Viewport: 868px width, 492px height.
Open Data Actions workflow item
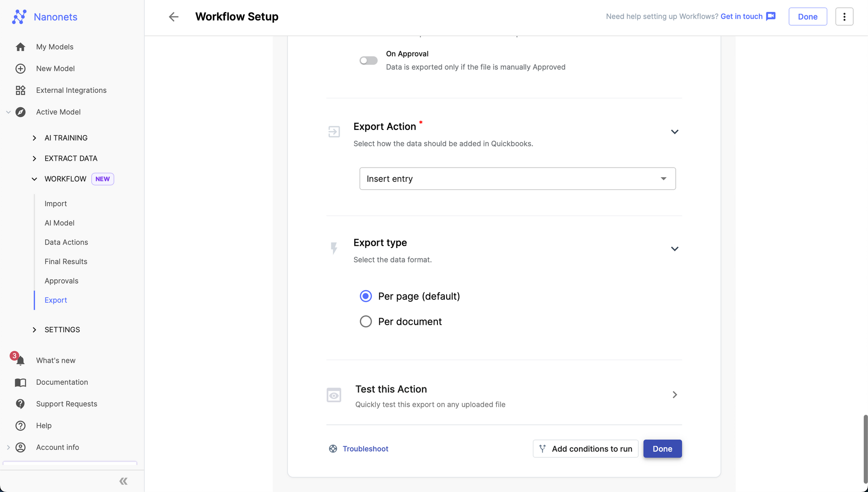pyautogui.click(x=66, y=242)
